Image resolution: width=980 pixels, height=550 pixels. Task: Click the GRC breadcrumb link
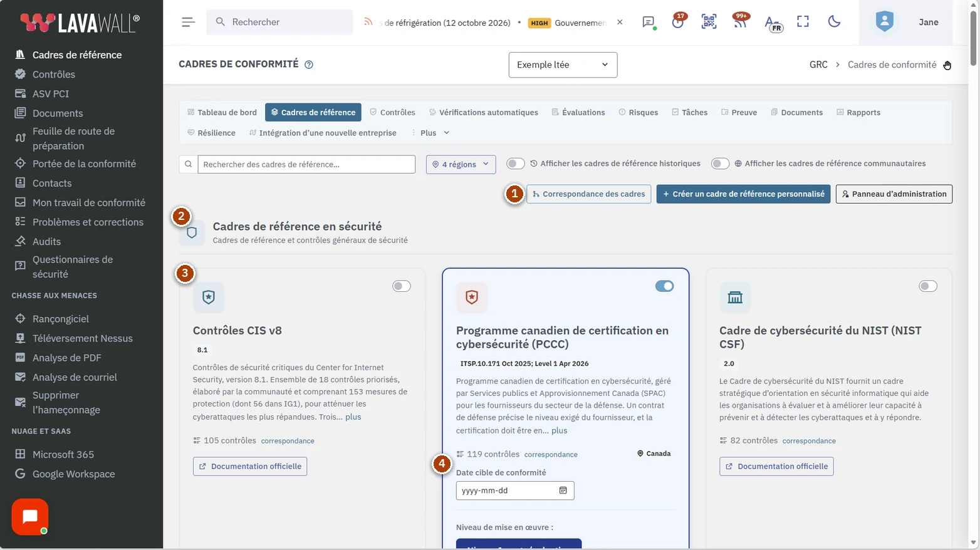click(818, 65)
